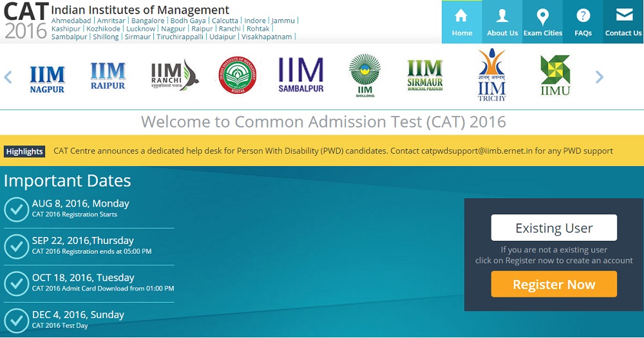Open the FAQs tab
Image resolution: width=644 pixels, height=338 pixels.
pos(583,22)
